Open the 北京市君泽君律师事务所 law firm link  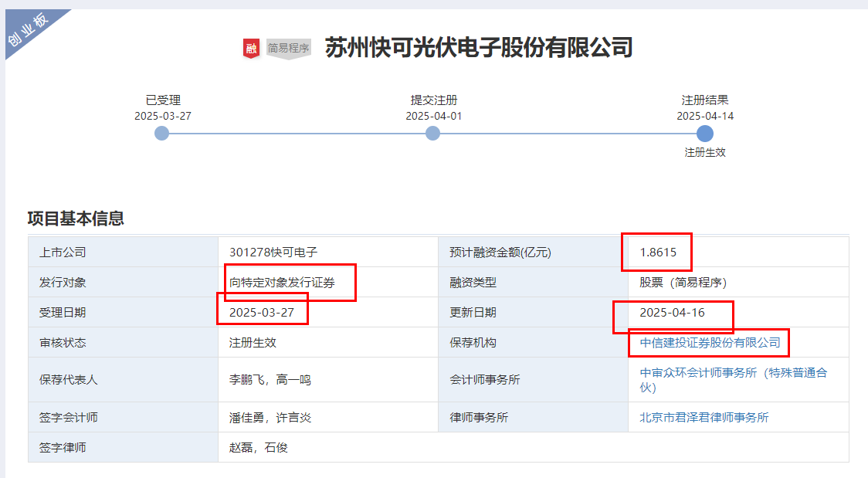[704, 417]
